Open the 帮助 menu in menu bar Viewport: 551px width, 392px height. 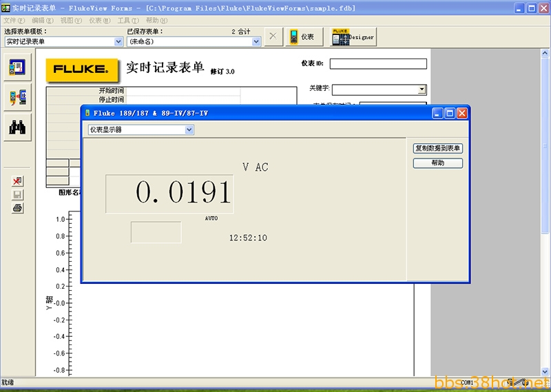point(157,21)
